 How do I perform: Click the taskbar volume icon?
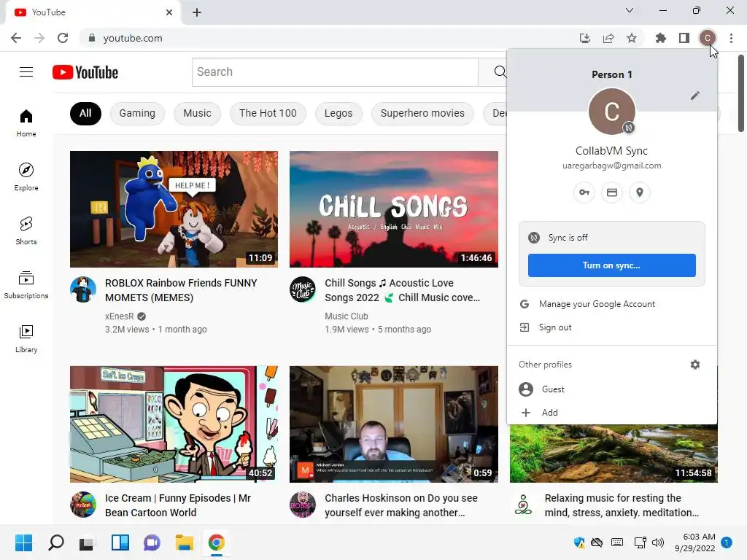658,542
